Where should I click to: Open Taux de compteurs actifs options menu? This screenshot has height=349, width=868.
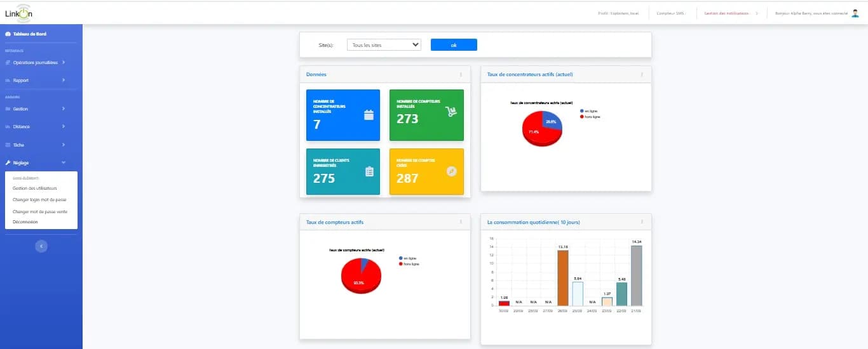click(461, 222)
